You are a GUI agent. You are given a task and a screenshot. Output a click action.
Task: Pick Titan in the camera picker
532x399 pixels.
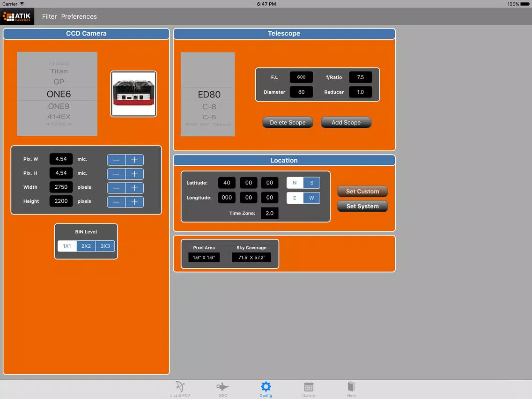[59, 71]
